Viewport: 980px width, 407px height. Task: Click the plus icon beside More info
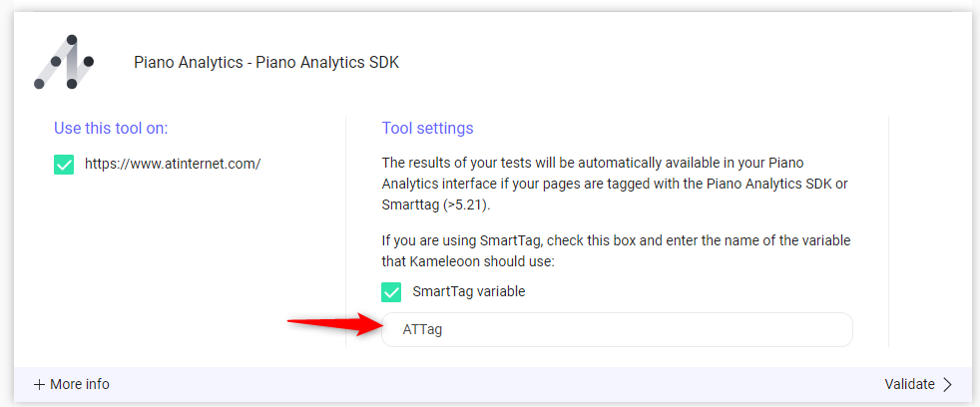pos(39,384)
